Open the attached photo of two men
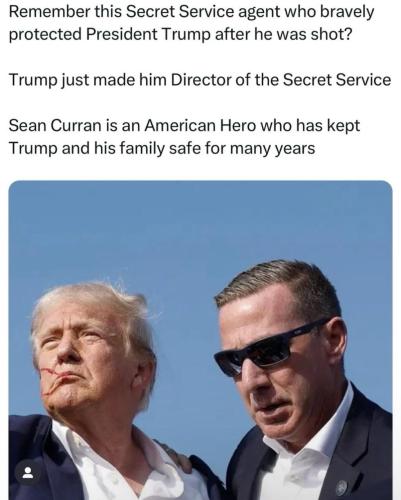 pos(200,340)
